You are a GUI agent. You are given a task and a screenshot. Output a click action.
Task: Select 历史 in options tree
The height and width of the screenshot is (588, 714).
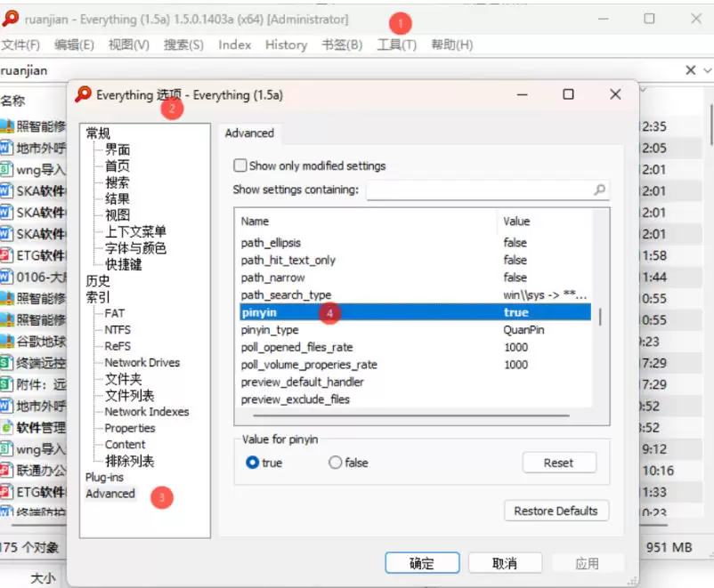98,280
